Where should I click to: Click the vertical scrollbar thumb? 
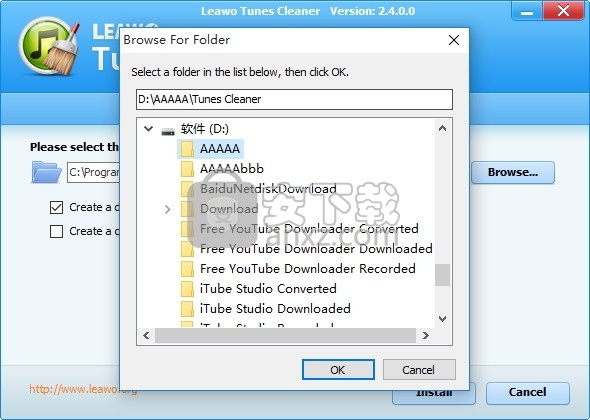click(x=442, y=275)
